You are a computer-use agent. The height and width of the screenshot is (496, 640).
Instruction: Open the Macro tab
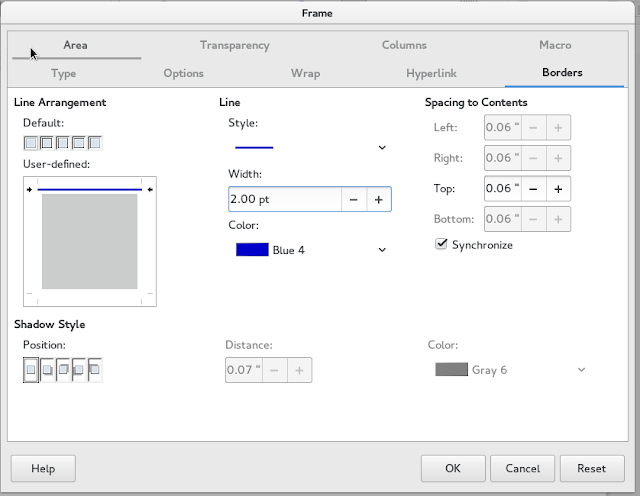pyautogui.click(x=555, y=45)
